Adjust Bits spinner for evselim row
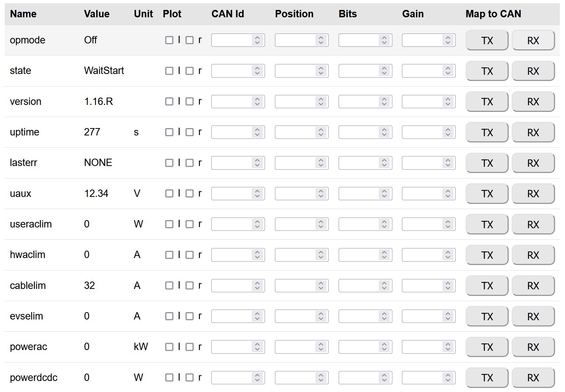565x392 pixels. pos(384,316)
